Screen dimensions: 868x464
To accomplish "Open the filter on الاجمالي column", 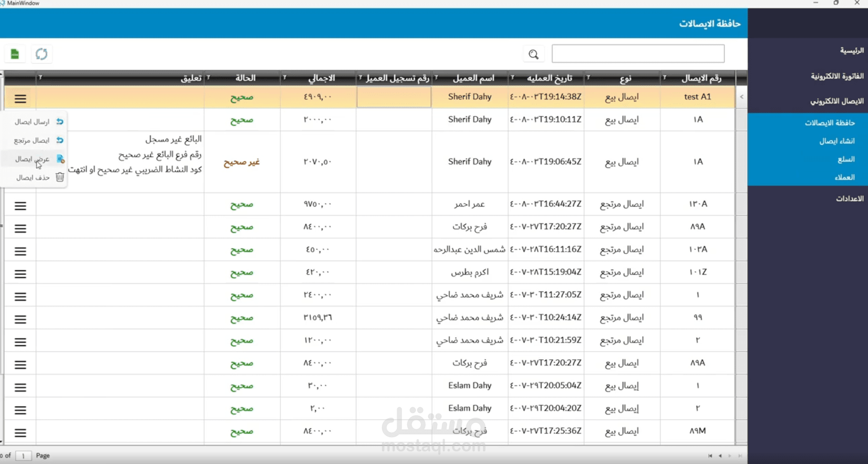I will click(285, 78).
